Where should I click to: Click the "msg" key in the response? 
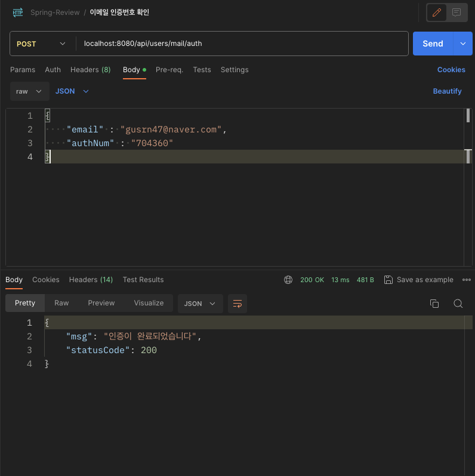79,336
